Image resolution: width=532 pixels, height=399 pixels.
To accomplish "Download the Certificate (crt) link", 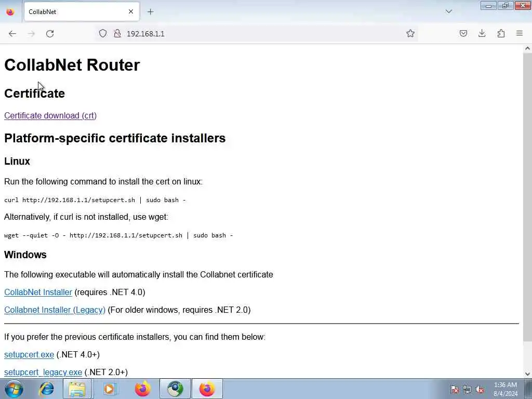I will pyautogui.click(x=50, y=116).
